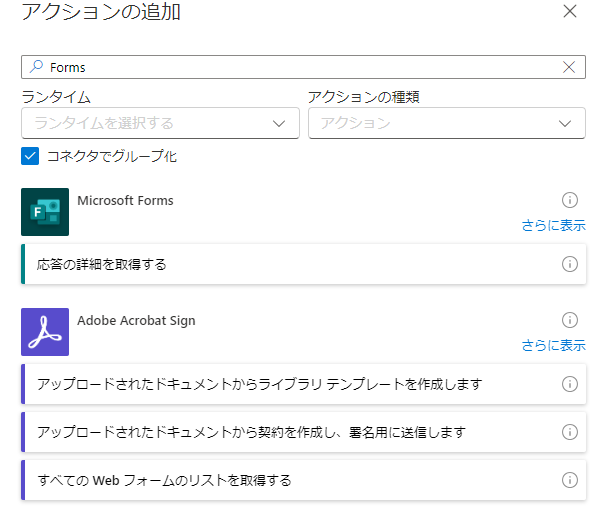Viewport: 602px width, 511px height.
Task: Toggle コネクタでグループ化 checkbox
Action: tap(30, 156)
